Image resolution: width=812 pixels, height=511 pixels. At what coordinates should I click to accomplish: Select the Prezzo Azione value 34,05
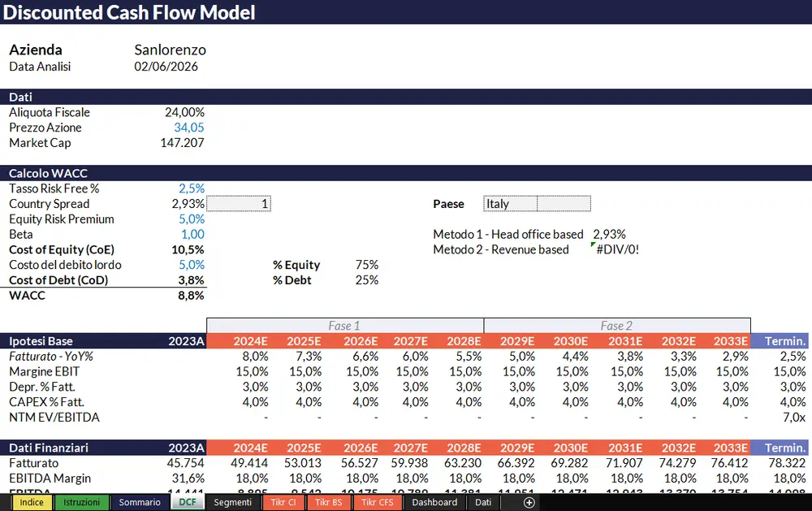189,128
